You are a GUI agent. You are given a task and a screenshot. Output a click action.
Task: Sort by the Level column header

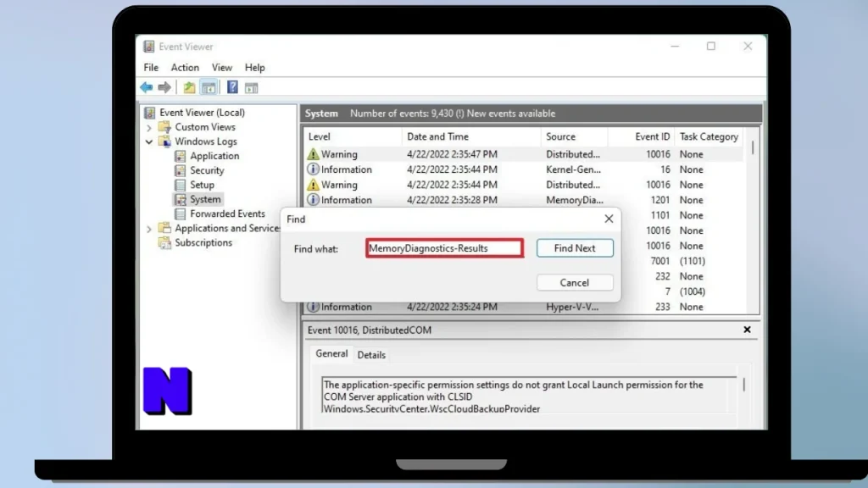352,136
